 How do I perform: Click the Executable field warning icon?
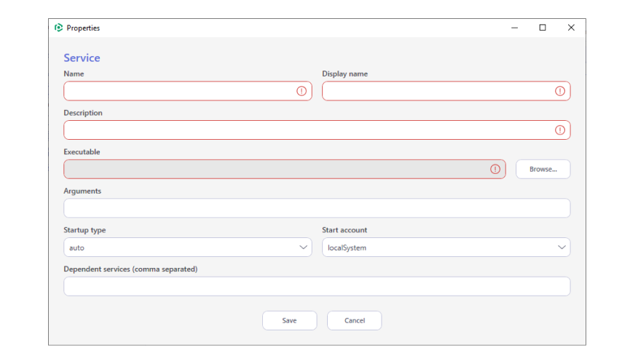495,169
